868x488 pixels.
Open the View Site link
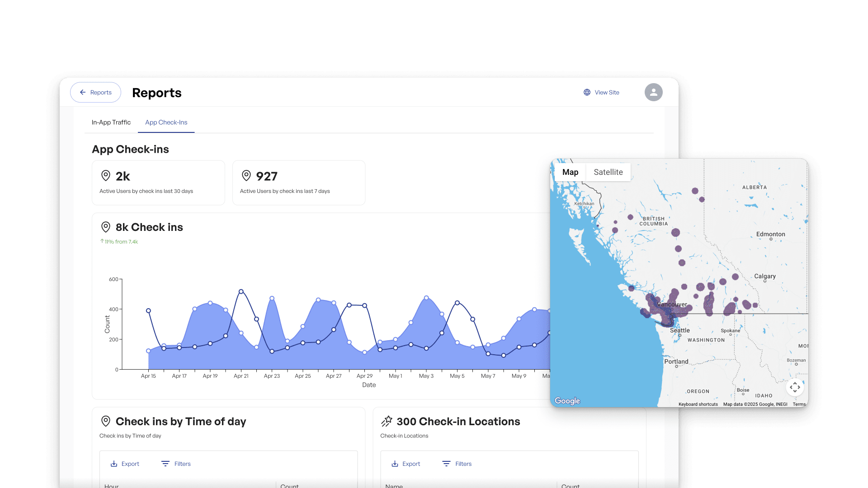coord(607,92)
